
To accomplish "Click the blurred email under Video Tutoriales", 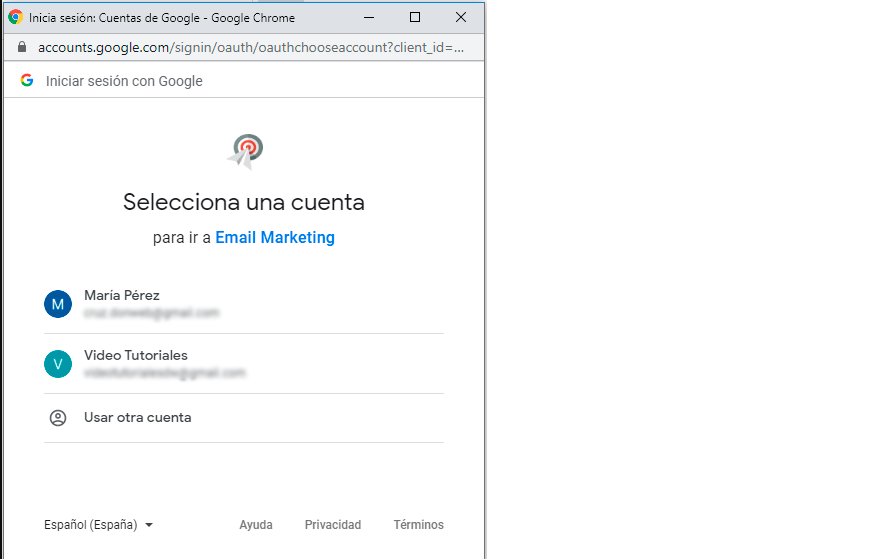I will coord(164,372).
